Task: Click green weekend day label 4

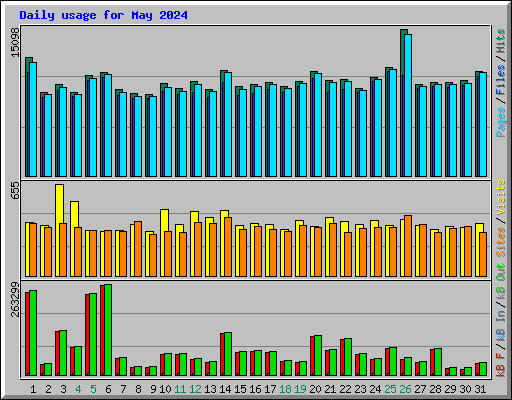Action: (78, 389)
